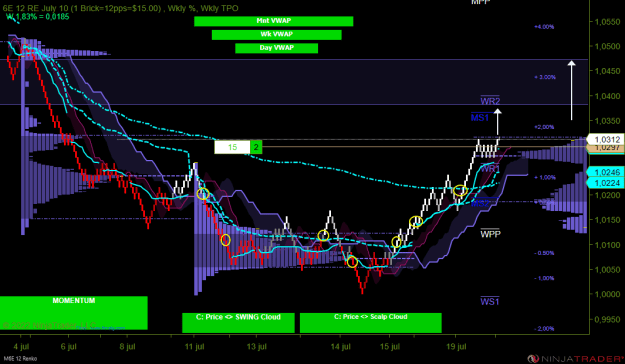This screenshot has height=364, width=625.
Task: Click the -0.50% weekly percent label
Action: pyautogui.click(x=544, y=253)
